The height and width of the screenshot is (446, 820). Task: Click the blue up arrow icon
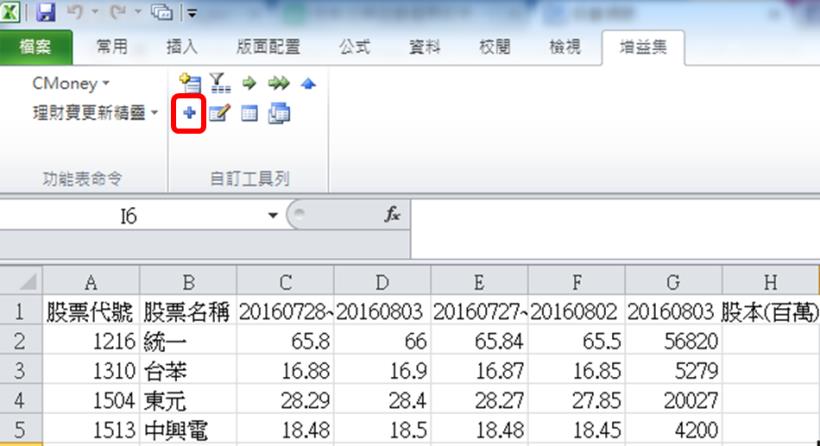(309, 84)
